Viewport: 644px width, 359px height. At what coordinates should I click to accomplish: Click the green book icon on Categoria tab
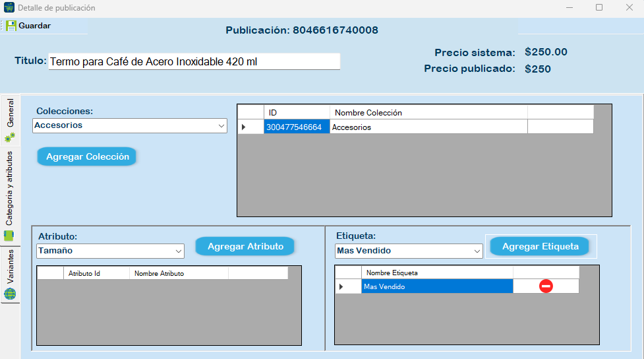click(x=10, y=236)
